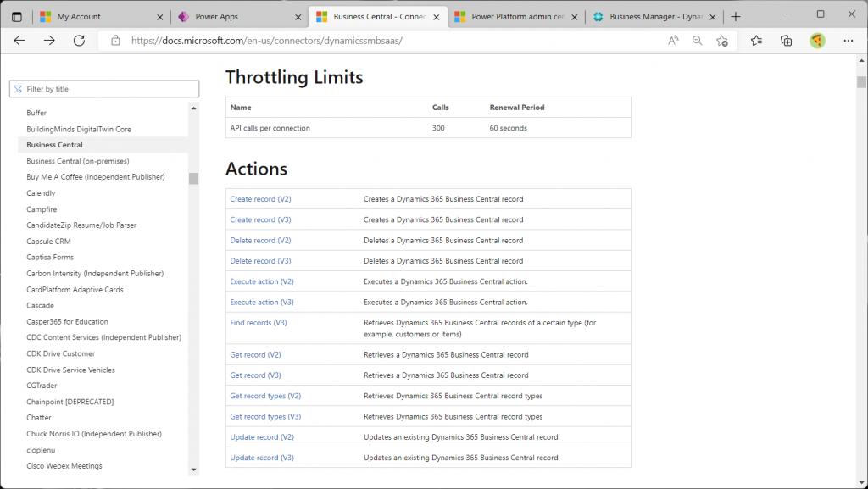Select CardPlatform Adaptive Cards connector
The image size is (868, 489).
(75, 289)
